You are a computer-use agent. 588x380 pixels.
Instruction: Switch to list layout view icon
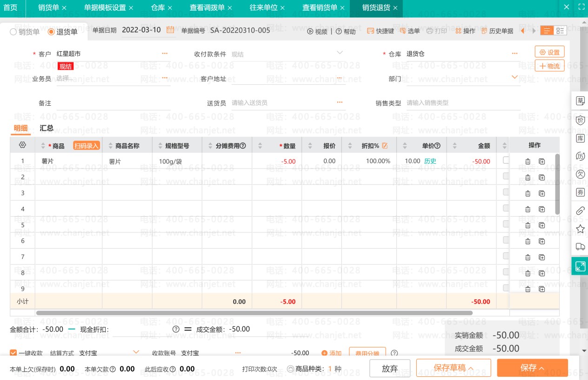[x=547, y=31]
